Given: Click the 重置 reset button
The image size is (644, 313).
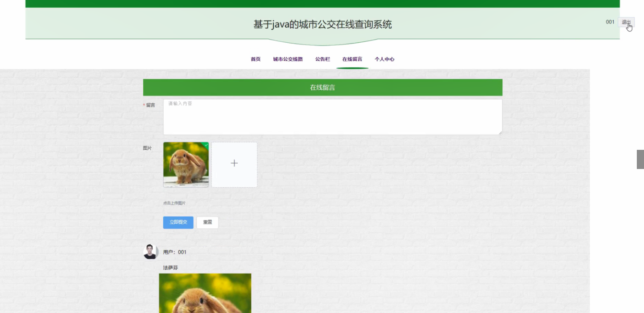Looking at the screenshot, I should 207,222.
